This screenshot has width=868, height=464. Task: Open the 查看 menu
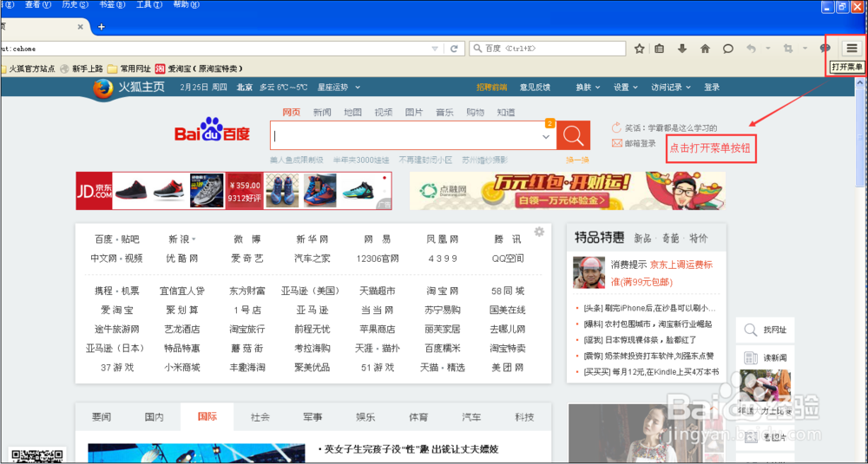pos(37,5)
